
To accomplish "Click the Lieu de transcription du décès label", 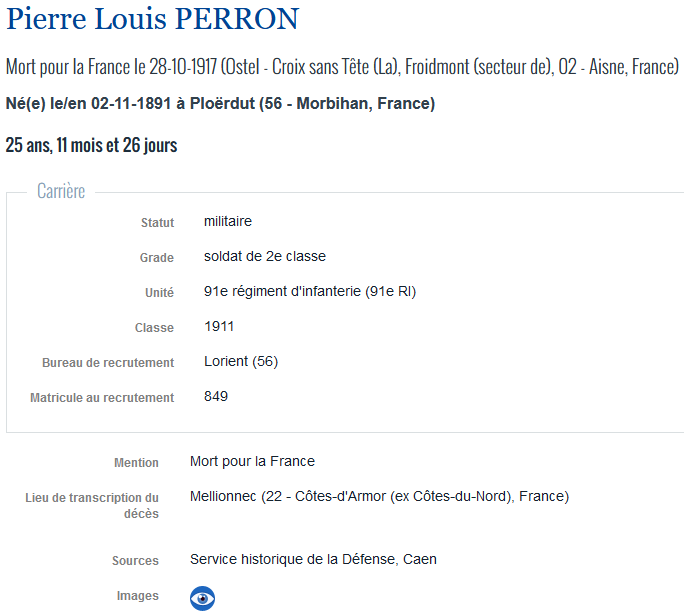I will 92,505.
